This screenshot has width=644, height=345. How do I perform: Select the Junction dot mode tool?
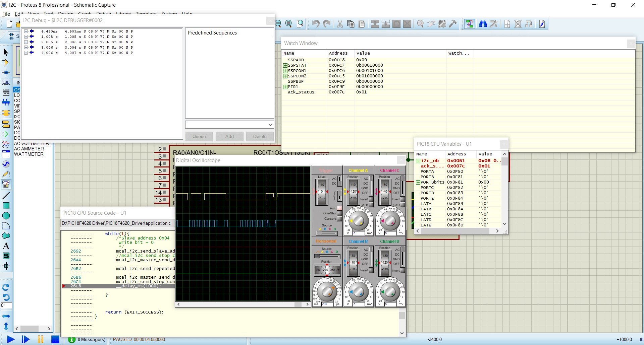pyautogui.click(x=6, y=72)
